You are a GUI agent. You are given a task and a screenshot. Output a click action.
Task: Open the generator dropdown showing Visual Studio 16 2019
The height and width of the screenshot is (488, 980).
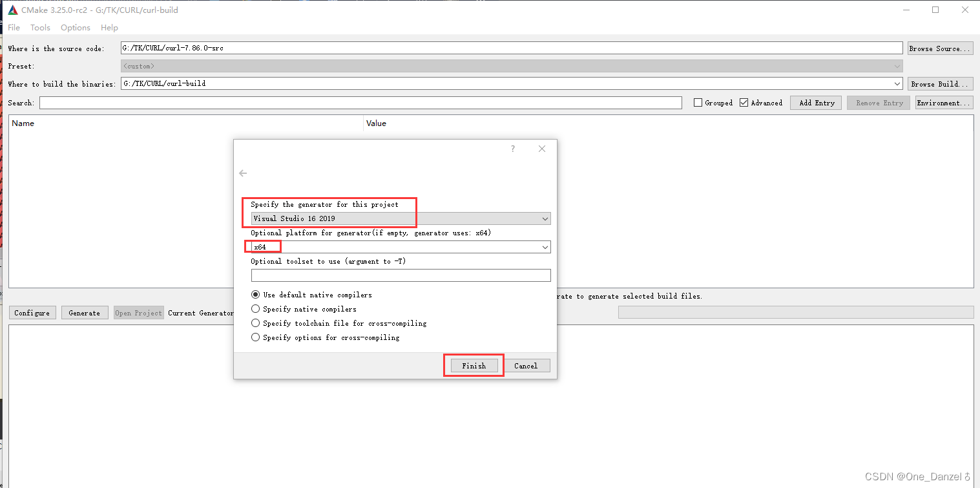pyautogui.click(x=545, y=218)
